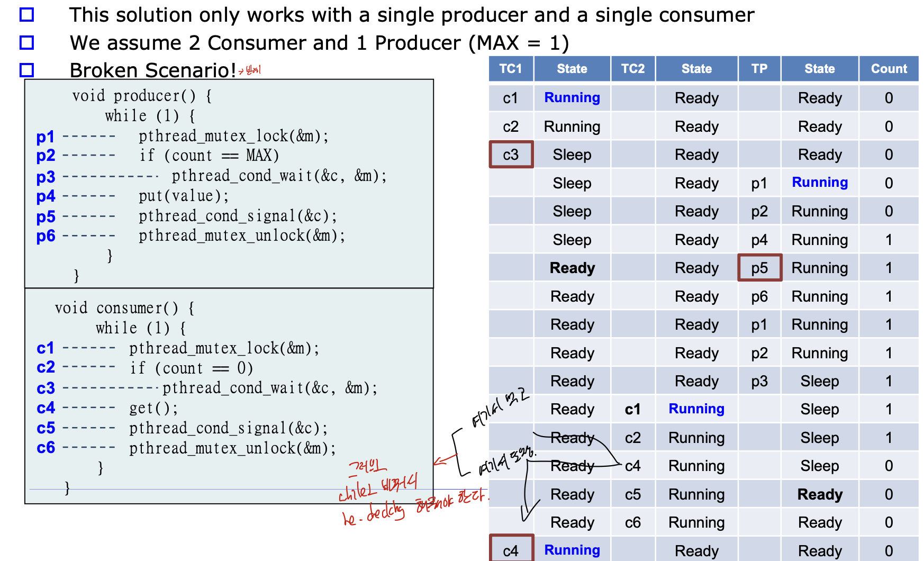Click the bullet box beside 'This solution only works'
The height and width of the screenshot is (561, 924).
26,15
